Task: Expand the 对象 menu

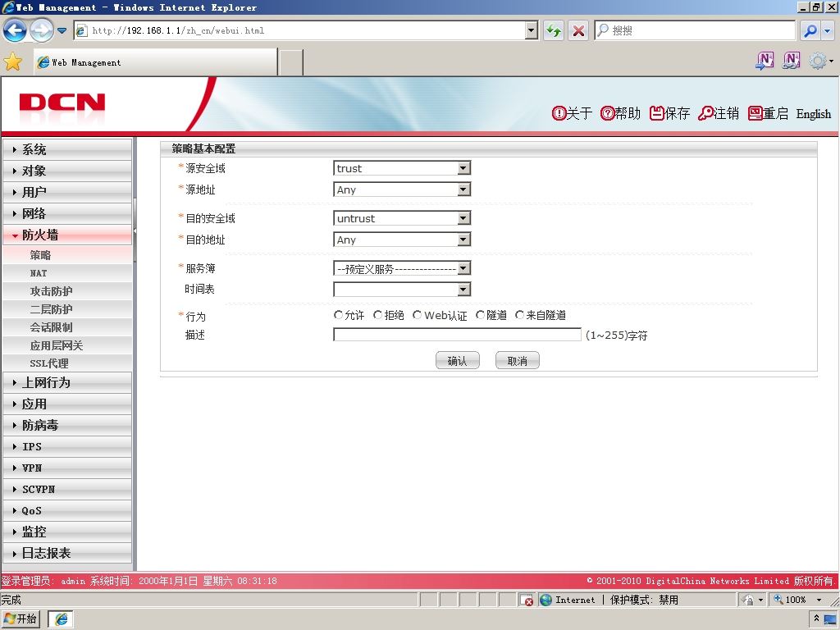Action: click(67, 171)
